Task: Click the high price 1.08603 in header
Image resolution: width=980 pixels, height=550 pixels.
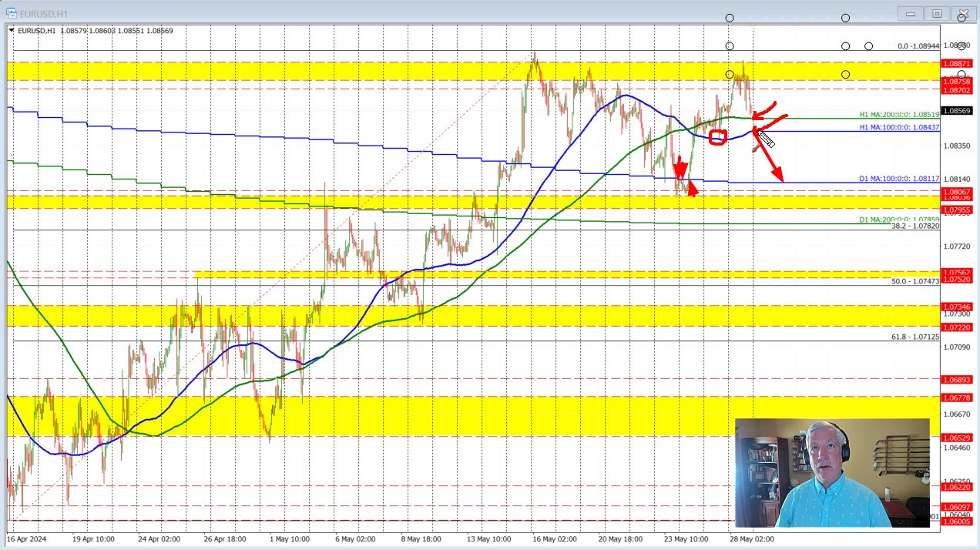Action: click(x=103, y=31)
